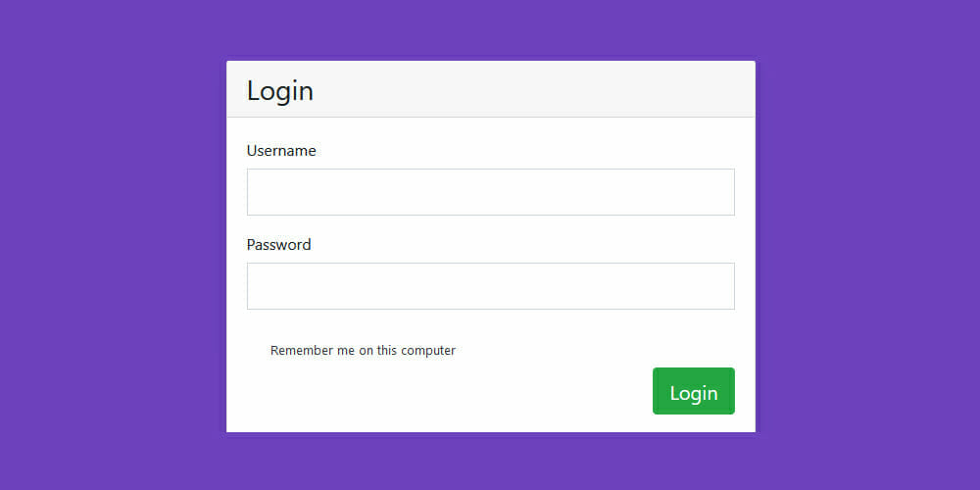Click the Password field label

pos(278,245)
